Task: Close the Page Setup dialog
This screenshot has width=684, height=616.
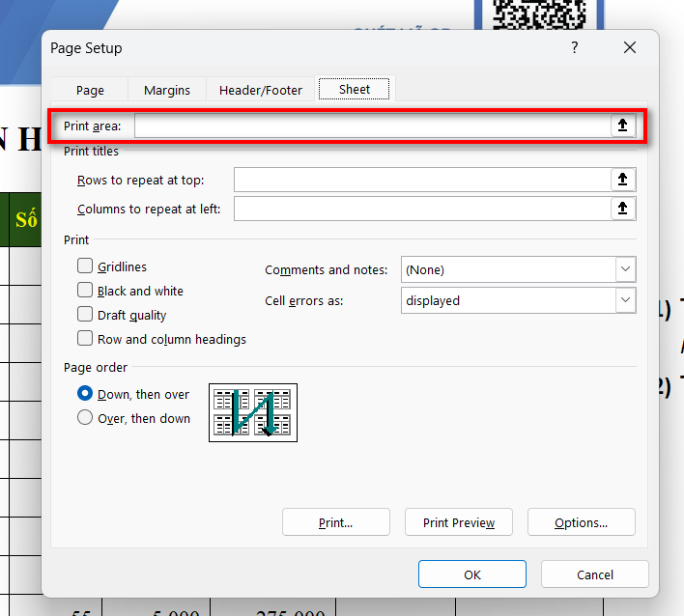Action: point(630,48)
